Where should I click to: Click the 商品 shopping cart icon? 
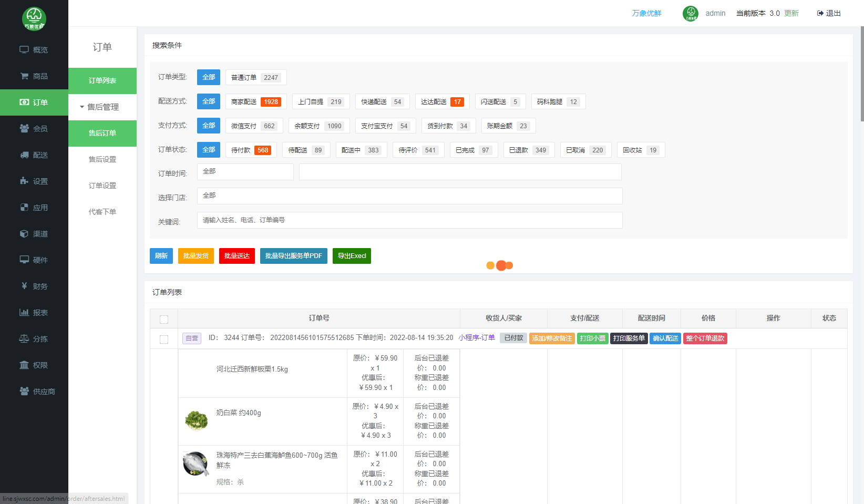coord(24,76)
